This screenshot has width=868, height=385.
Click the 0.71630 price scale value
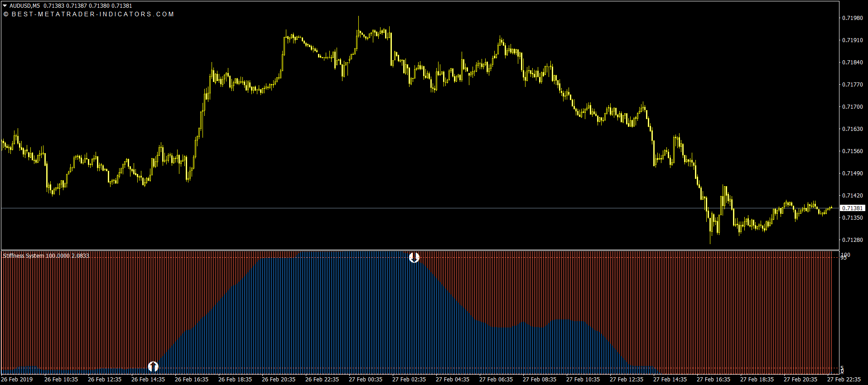click(x=852, y=129)
